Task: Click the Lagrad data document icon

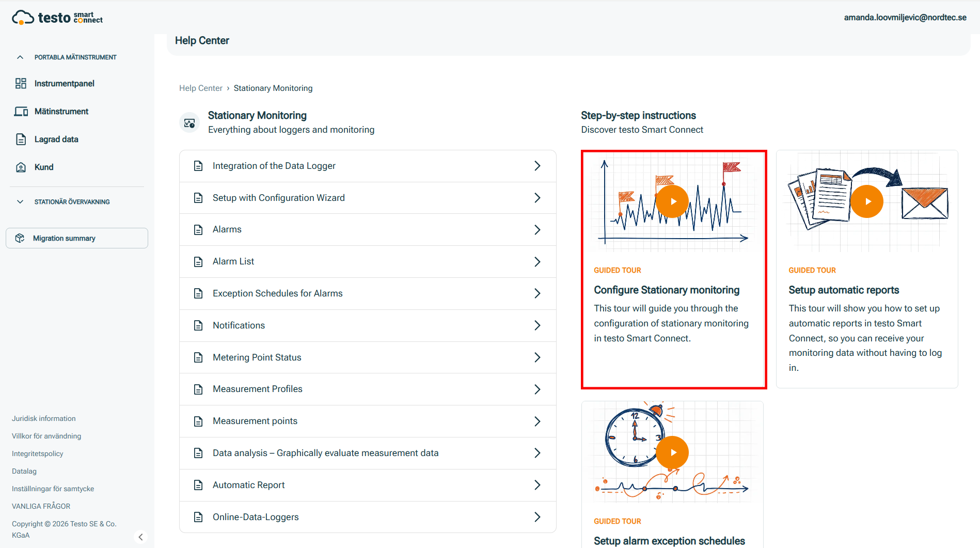Action: 21,139
